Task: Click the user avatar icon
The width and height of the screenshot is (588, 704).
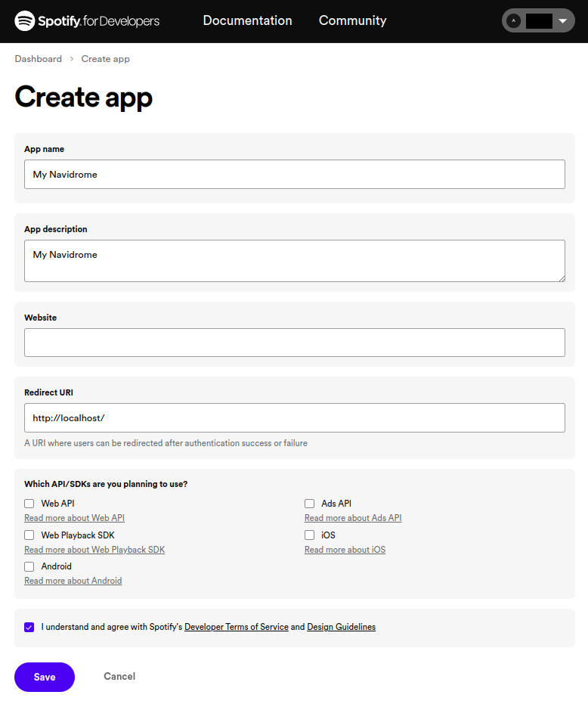Action: 514,21
